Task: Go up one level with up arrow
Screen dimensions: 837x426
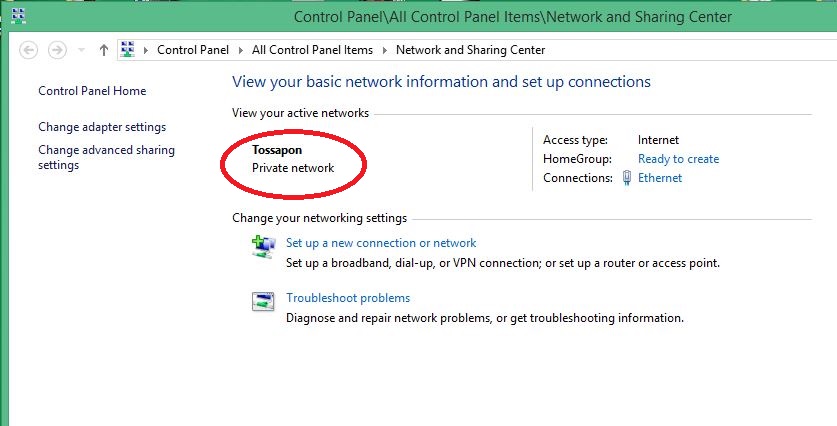Action: pyautogui.click(x=103, y=50)
